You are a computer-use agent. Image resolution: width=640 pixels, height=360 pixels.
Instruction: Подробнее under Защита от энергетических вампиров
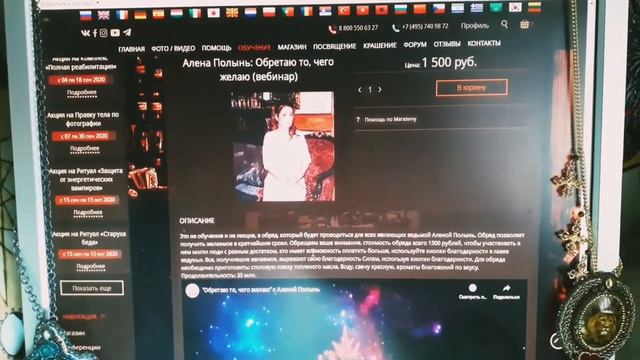click(x=88, y=213)
